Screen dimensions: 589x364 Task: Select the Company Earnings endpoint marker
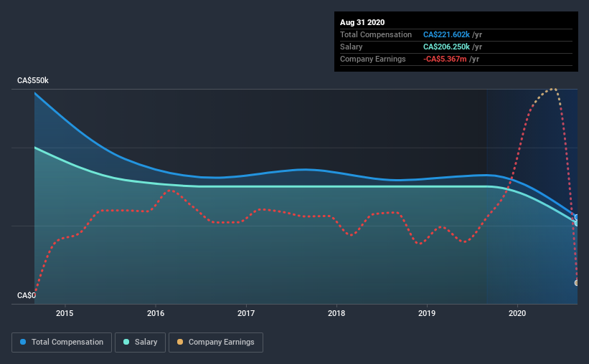coord(577,283)
